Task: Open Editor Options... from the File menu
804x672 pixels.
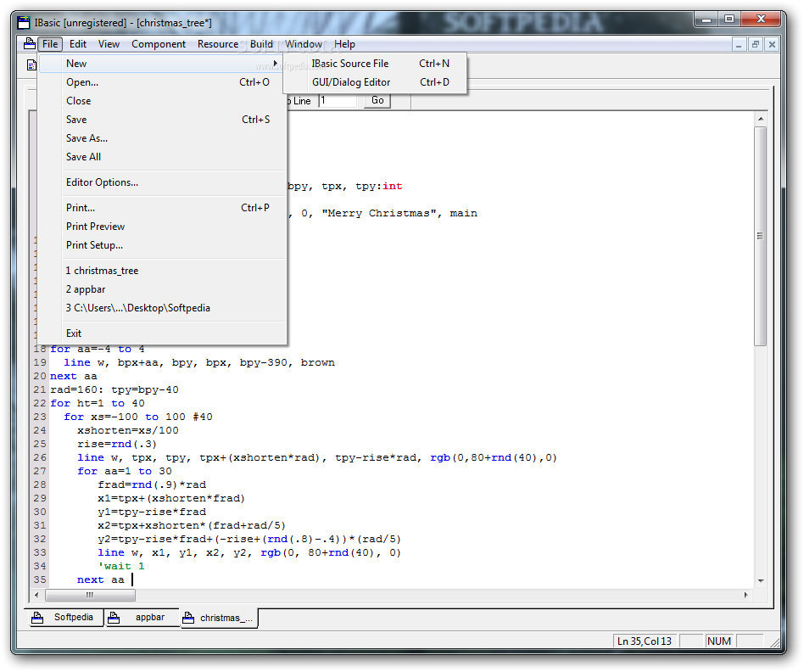Action: (161, 182)
